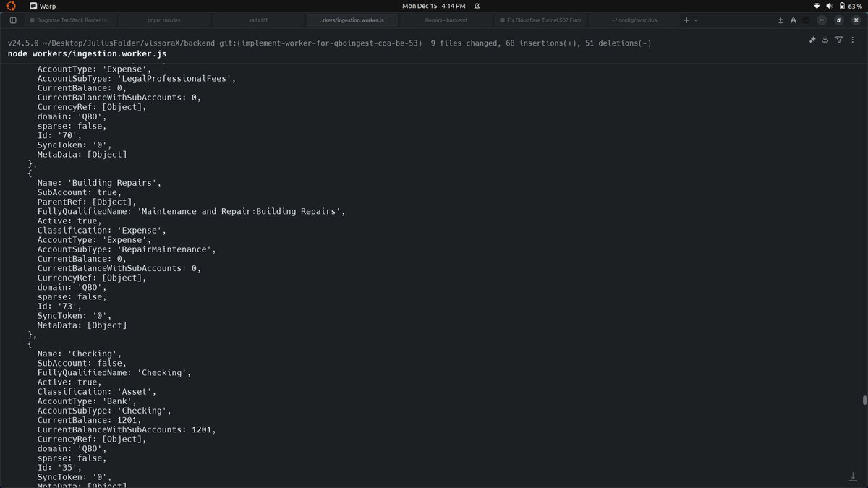Click the CurrentBalanceWithSubAccounts: 1201 line
This screenshot has width=868, height=488.
pos(127,429)
